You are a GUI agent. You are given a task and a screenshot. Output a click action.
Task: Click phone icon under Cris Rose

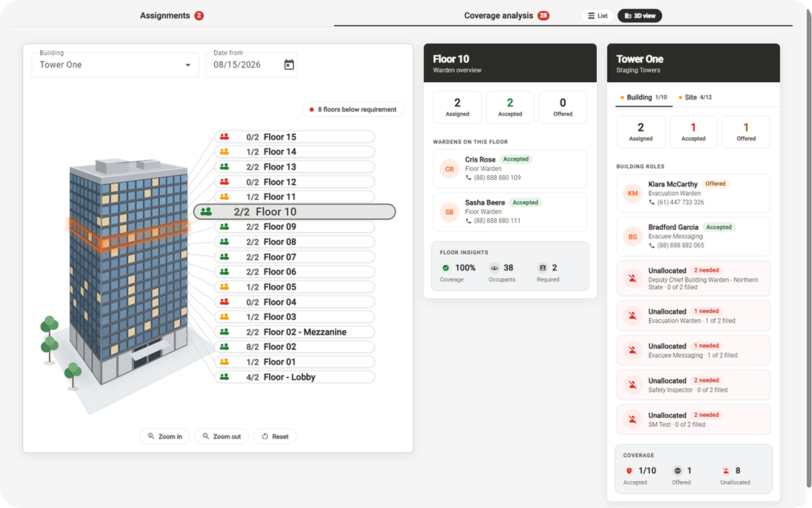pyautogui.click(x=468, y=178)
